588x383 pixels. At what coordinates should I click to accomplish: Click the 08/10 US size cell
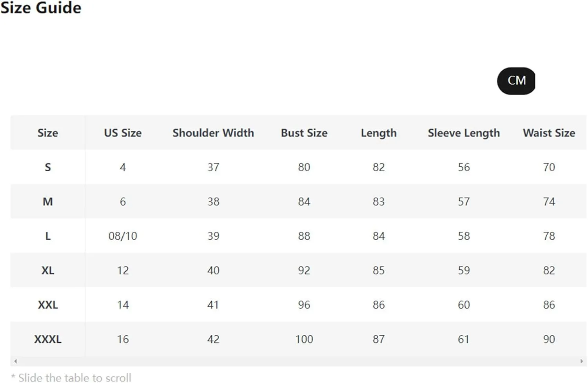tap(123, 236)
